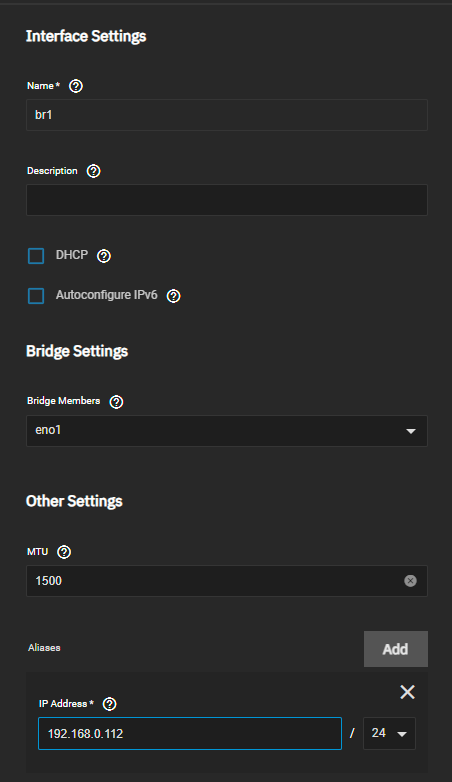Select the MTU field showing 1500
452x782 pixels.
coord(227,581)
